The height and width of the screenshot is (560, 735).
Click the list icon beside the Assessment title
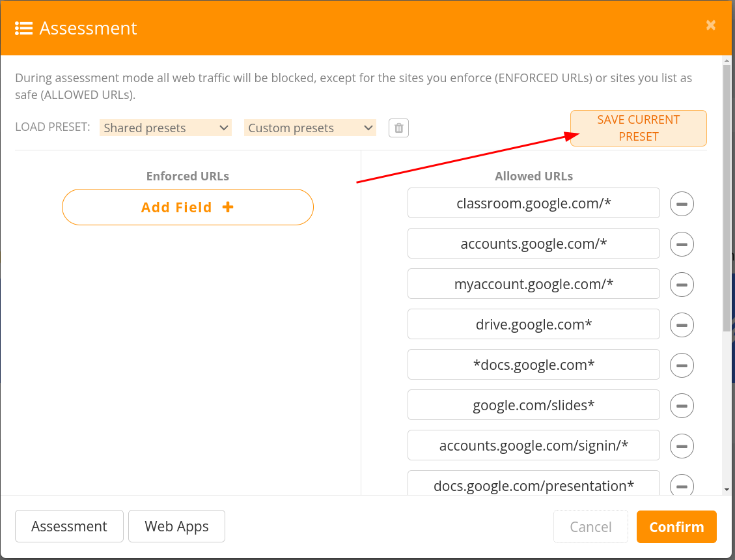click(23, 28)
